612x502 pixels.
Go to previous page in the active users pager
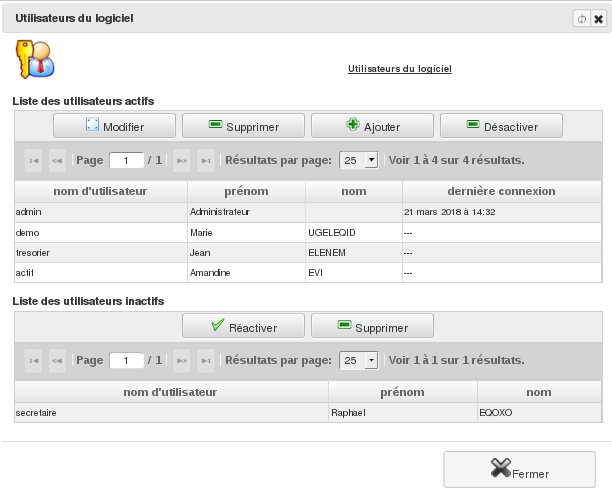pyautogui.click(x=57, y=160)
